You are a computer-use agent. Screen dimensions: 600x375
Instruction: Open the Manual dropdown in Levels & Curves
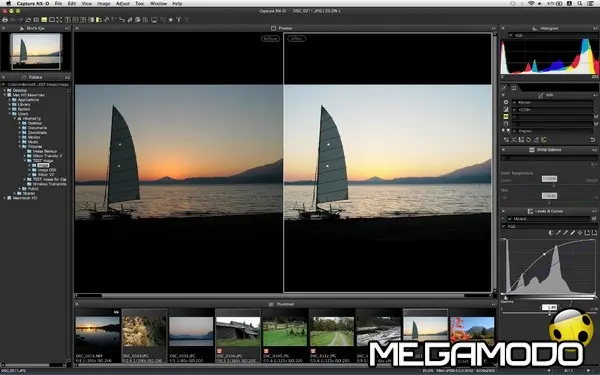point(549,218)
